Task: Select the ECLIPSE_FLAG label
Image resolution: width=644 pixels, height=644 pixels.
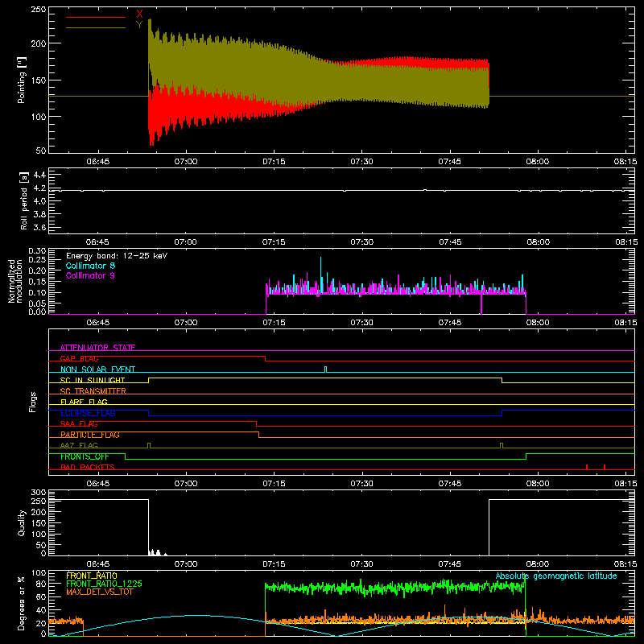Action: 88,413
